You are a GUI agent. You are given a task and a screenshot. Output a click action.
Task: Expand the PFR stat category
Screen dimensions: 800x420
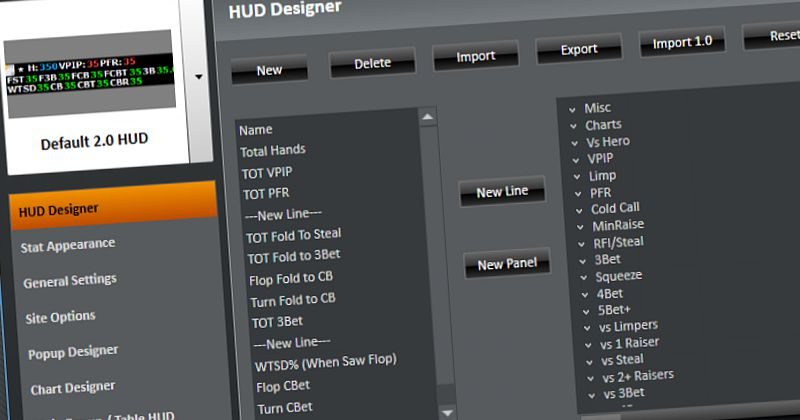tap(578, 194)
